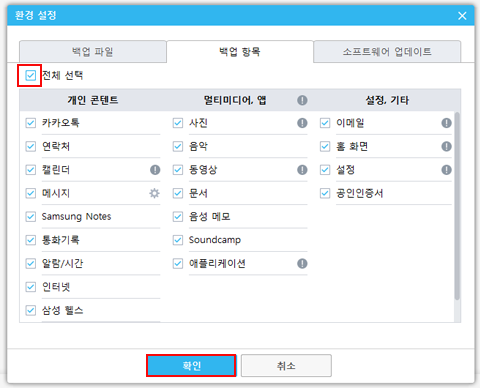Click the 공인인증서 label
Image resolution: width=480 pixels, height=388 pixels.
(x=360, y=193)
